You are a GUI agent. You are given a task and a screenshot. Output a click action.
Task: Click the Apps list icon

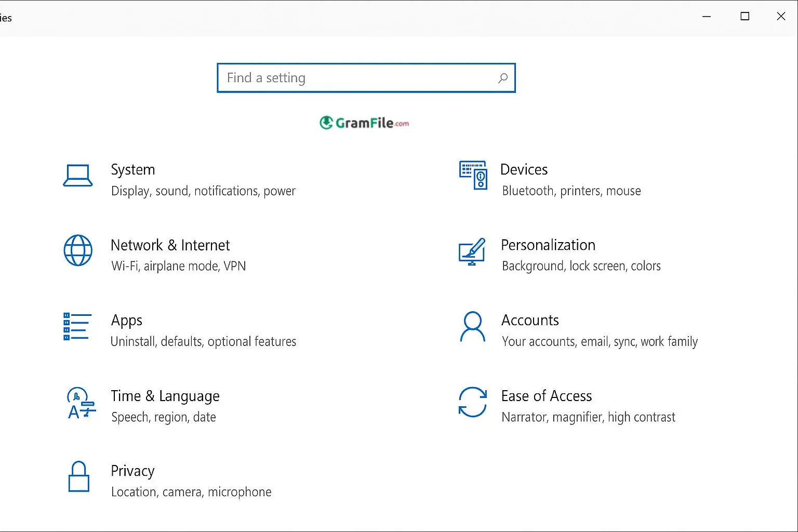[77, 326]
